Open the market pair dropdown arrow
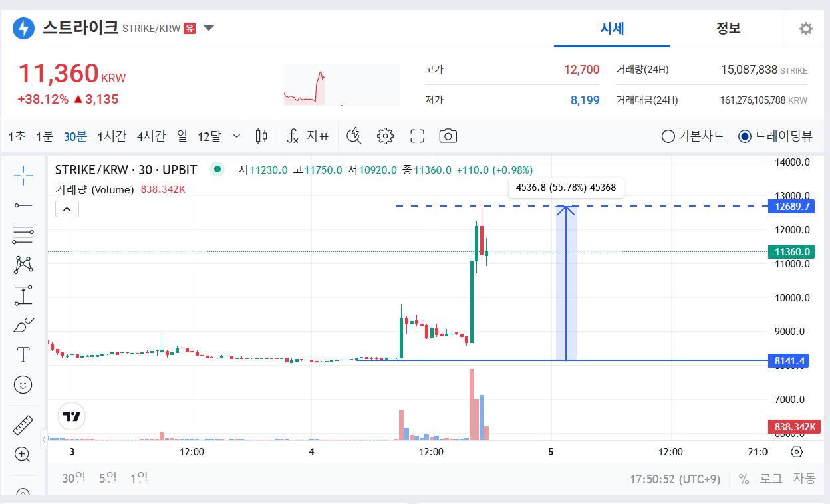The image size is (830, 504). click(x=209, y=28)
